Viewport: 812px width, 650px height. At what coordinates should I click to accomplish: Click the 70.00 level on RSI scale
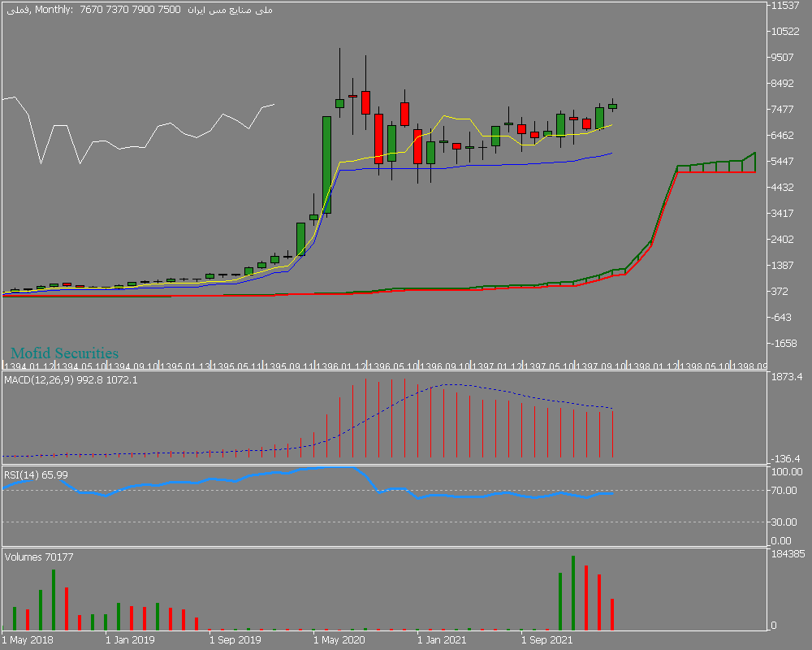pos(784,491)
